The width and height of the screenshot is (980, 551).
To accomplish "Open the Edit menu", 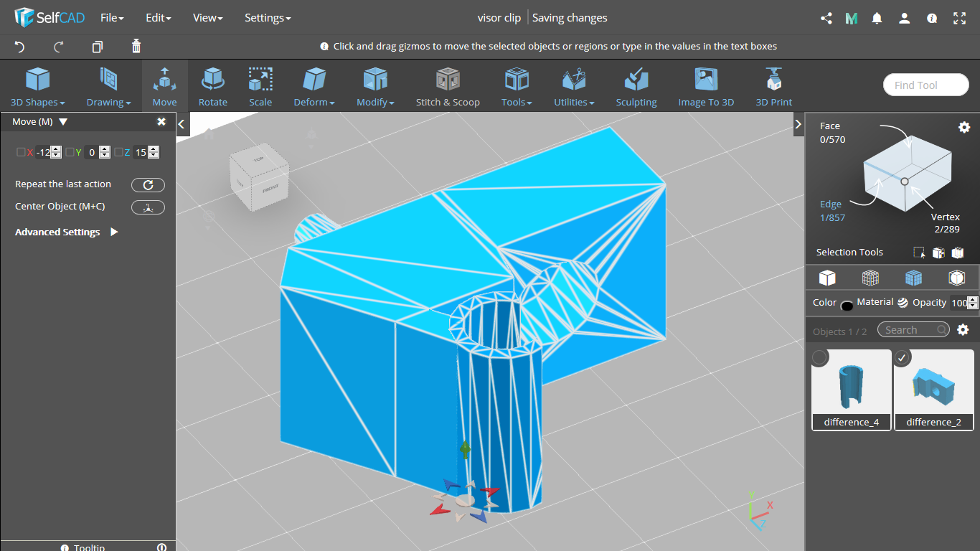I will 158,18.
